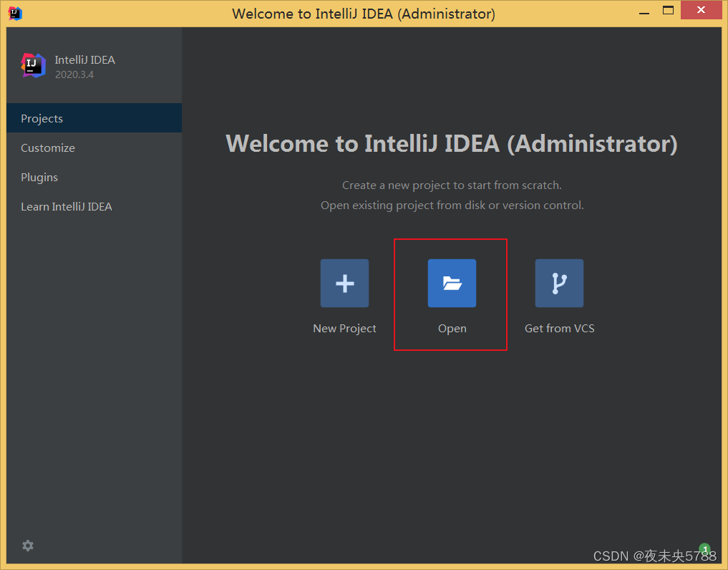The image size is (728, 570).
Task: Maximize the Welcome window
Action: [x=668, y=10]
